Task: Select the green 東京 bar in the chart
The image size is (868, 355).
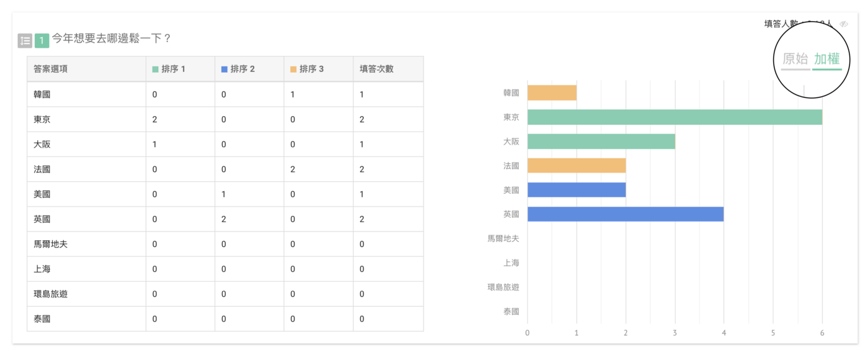Action: coord(675,117)
